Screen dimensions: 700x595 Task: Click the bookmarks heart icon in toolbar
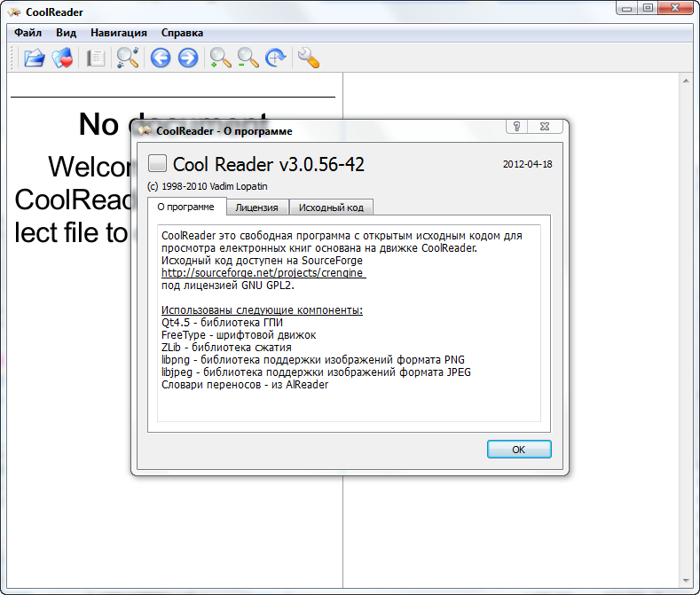click(62, 58)
